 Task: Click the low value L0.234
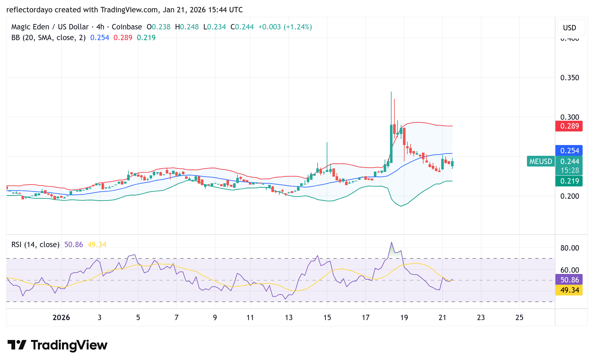(x=214, y=27)
